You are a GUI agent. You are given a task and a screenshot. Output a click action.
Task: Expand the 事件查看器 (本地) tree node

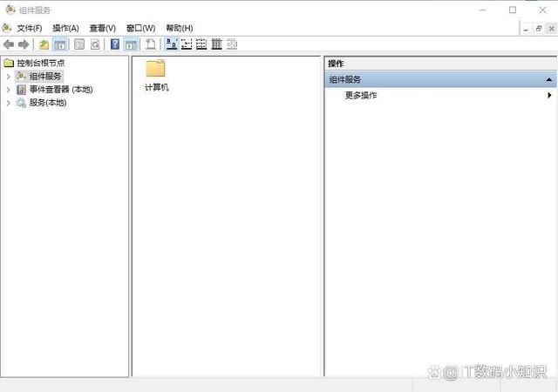pyautogui.click(x=9, y=90)
